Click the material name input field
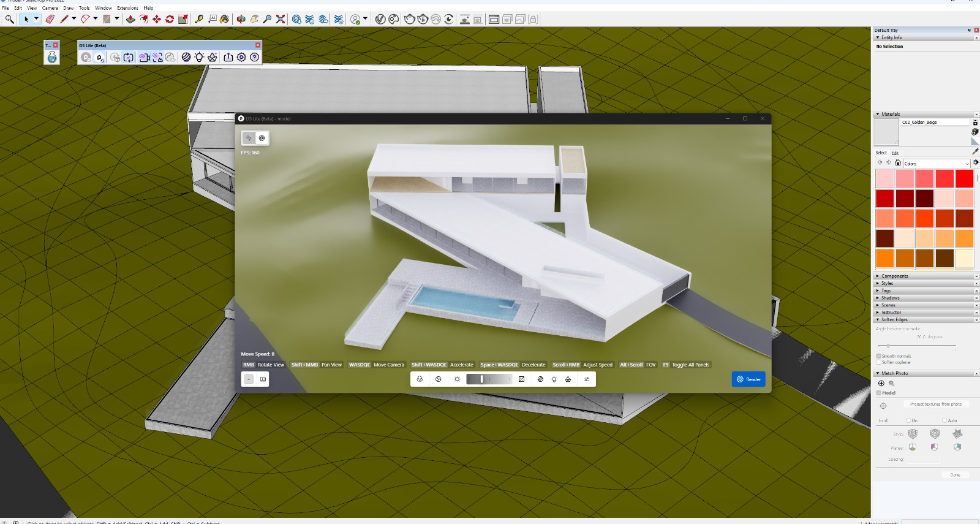Screen dimensions: 980x524 point(935,123)
